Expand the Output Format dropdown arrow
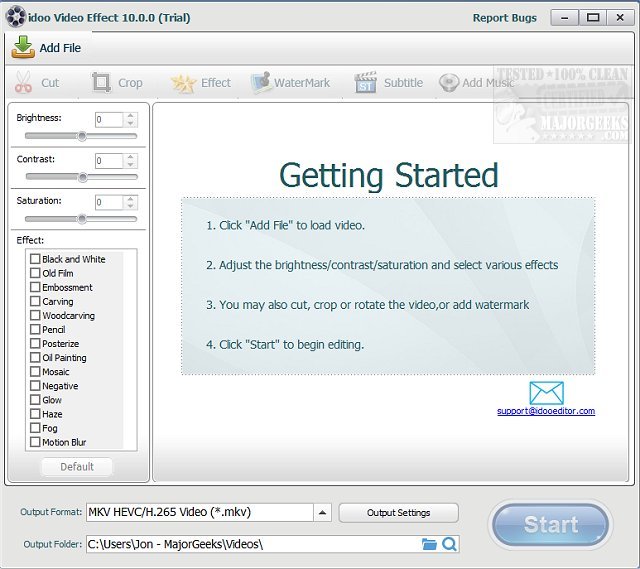Viewport: 640px width, 569px height. (x=322, y=512)
